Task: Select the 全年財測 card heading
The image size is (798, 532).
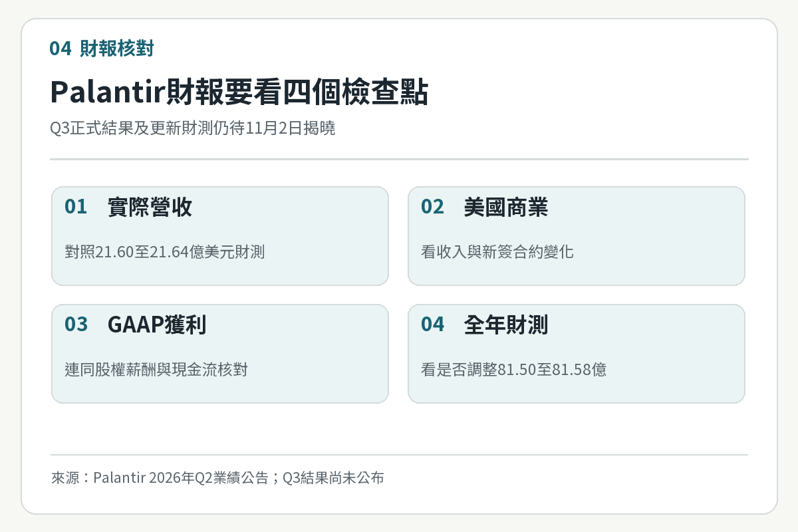Action: (x=506, y=325)
